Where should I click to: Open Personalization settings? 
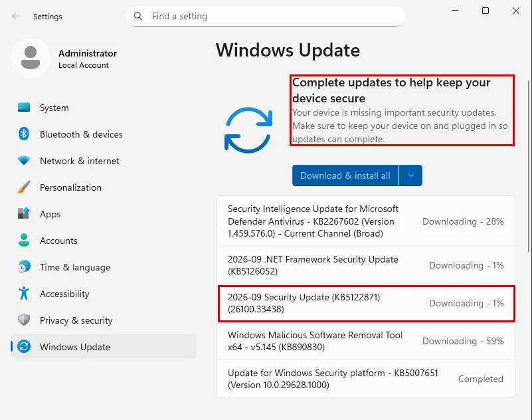coord(104,187)
